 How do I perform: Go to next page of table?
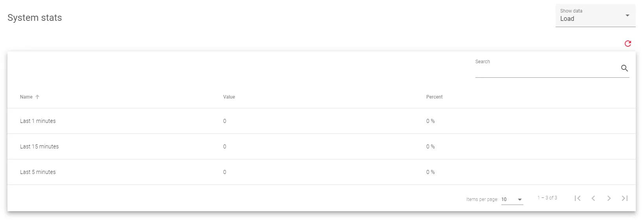point(609,198)
